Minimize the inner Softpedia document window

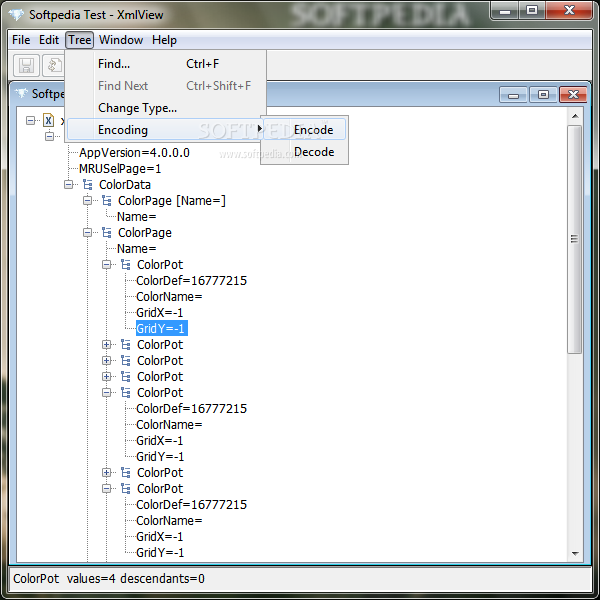[x=513, y=95]
